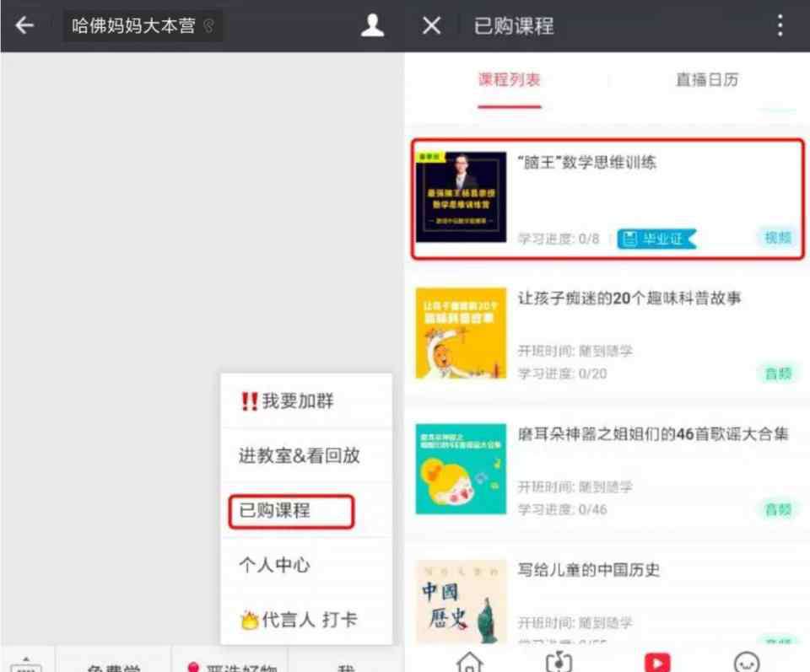The image size is (810, 672).
Task: Open the 写给儿童的中国历史 course thumbnail
Action: pyautogui.click(x=461, y=602)
